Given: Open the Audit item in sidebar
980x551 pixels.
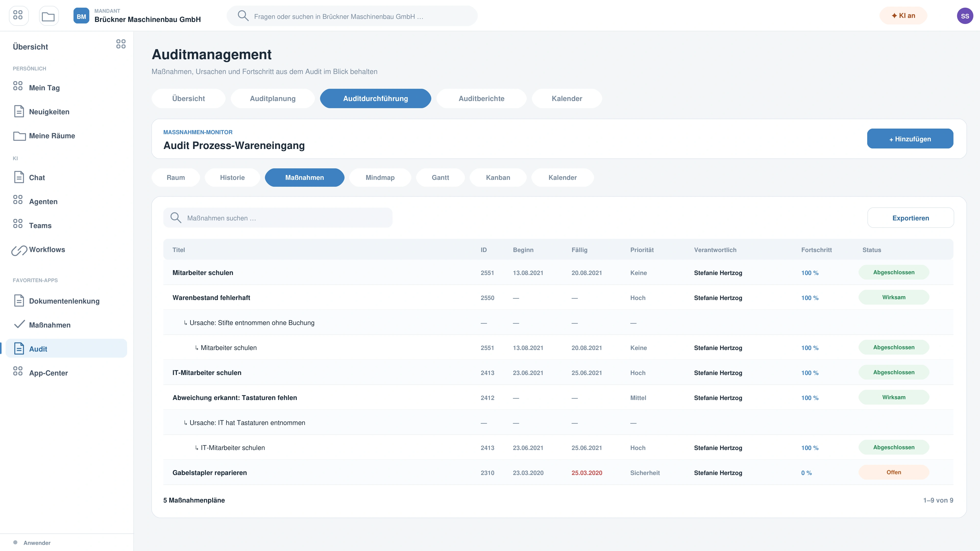Looking at the screenshot, I should point(66,349).
